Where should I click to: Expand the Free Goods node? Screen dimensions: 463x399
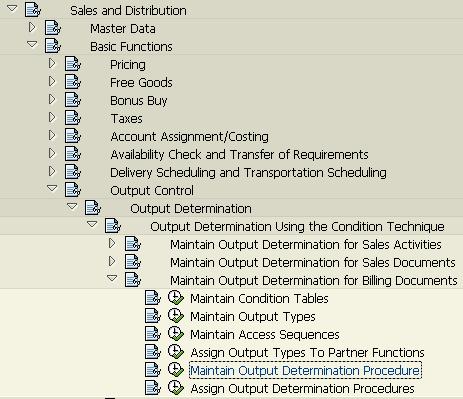tap(52, 81)
